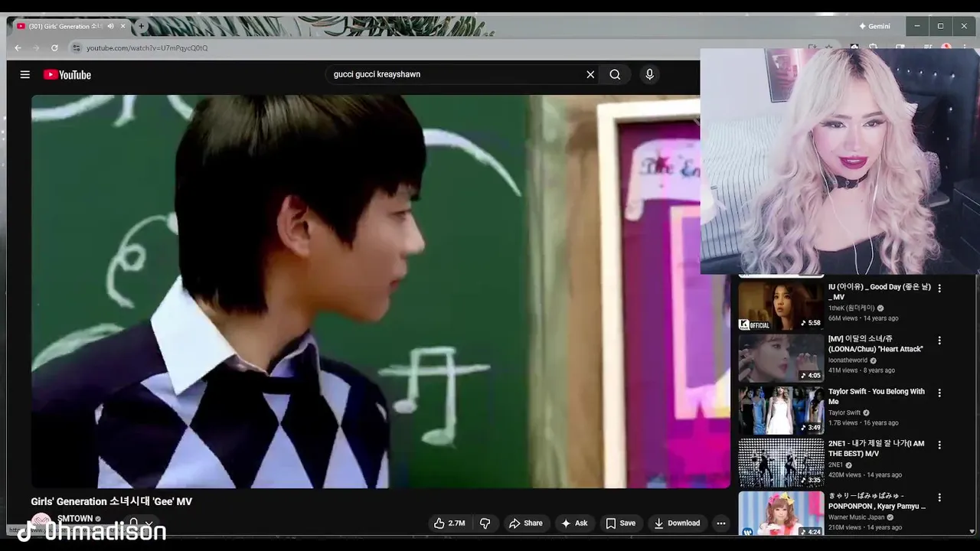This screenshot has height=551, width=980.
Task: Like the video with 2.7M likes
Action: click(449, 523)
